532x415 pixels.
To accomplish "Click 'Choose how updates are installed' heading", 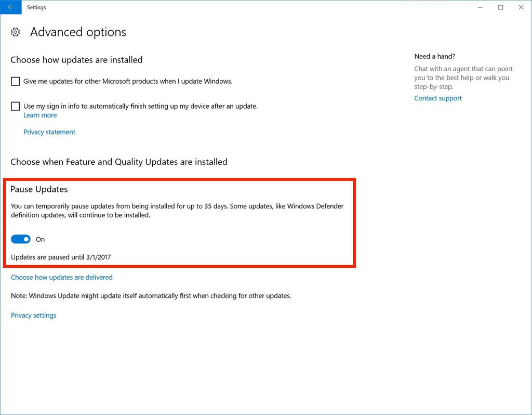I will 77,60.
